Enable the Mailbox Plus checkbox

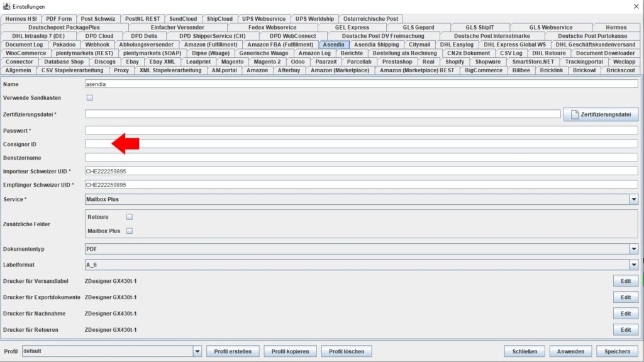[130, 231]
